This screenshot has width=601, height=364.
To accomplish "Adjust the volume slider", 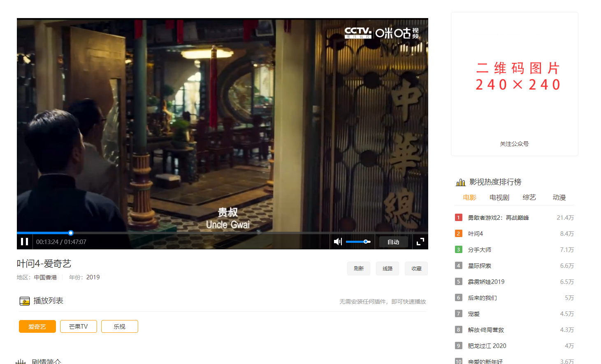I will (358, 242).
